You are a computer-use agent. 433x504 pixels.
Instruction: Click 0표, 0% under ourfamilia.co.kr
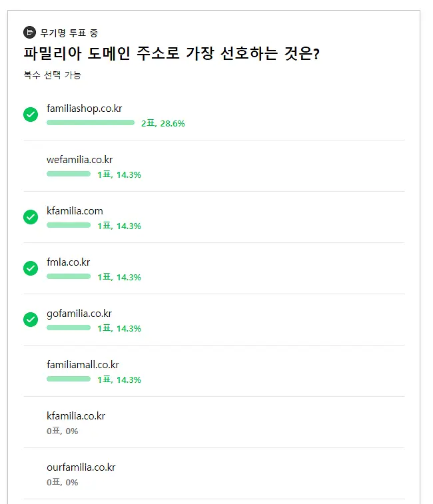pos(63,482)
